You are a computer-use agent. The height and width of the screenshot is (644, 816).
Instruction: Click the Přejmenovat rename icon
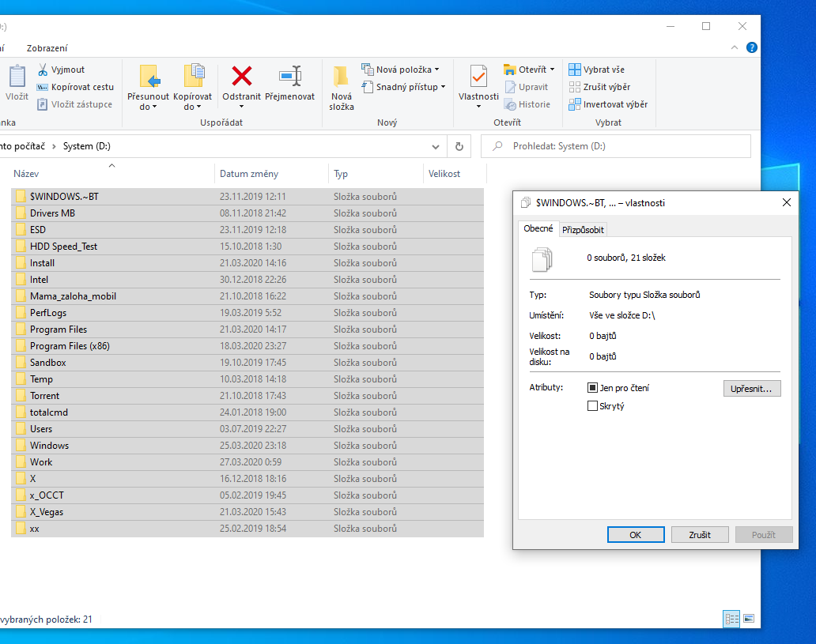pos(290,76)
